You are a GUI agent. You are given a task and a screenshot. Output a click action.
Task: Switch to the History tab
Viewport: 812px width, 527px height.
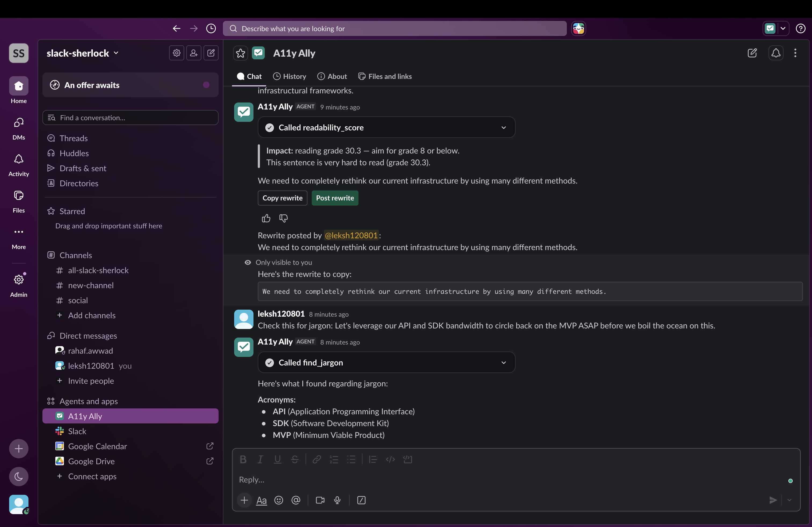[290, 76]
